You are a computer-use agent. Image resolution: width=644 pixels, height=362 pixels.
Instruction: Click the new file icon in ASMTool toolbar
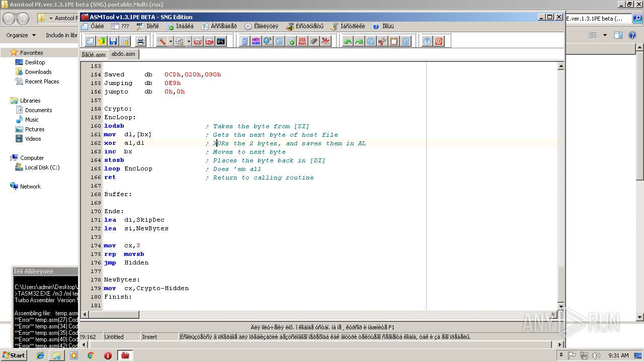pyautogui.click(x=90, y=41)
